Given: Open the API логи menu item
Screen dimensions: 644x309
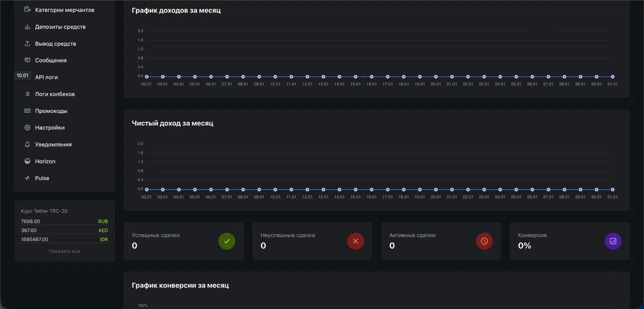Looking at the screenshot, I should (x=46, y=78).
